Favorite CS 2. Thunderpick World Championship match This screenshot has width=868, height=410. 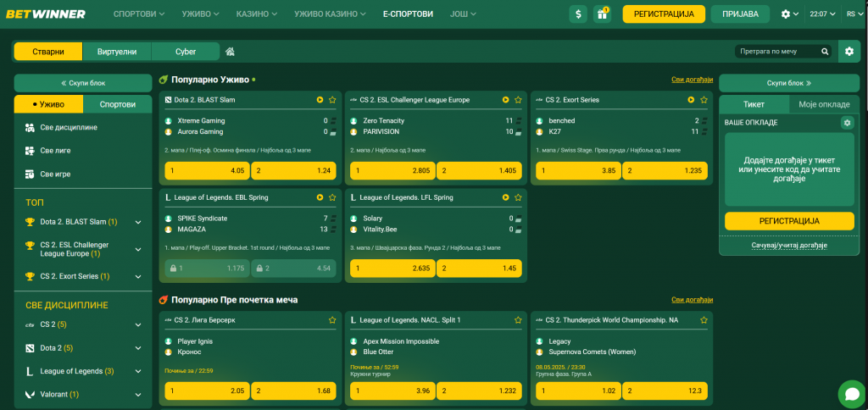[704, 320]
